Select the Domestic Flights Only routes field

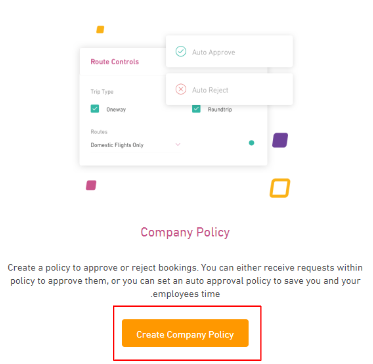(136, 145)
